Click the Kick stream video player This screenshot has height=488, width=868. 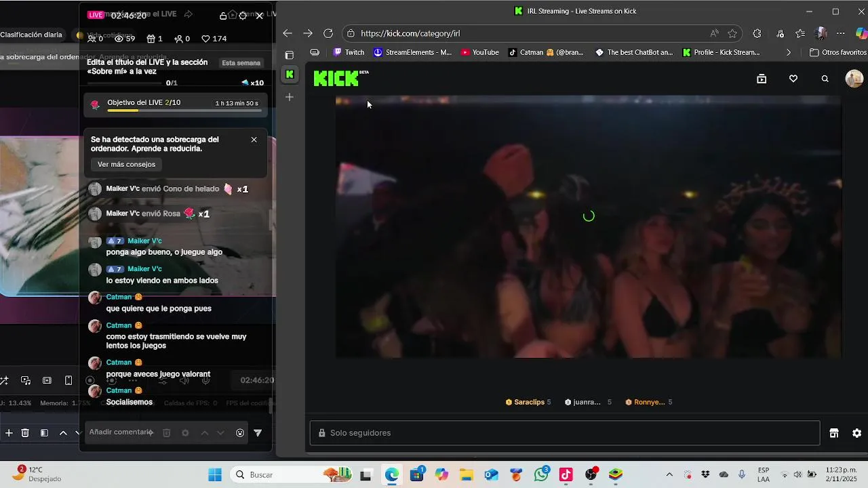(x=588, y=227)
